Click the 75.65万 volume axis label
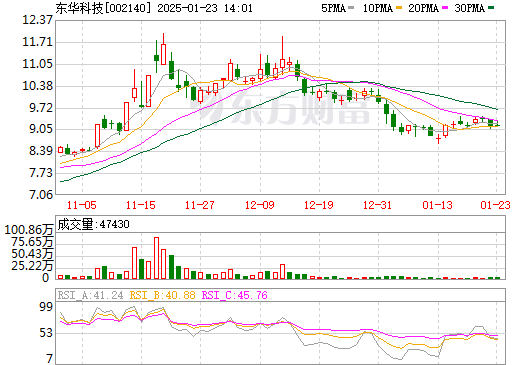The width and height of the screenshot is (520, 365). click(x=32, y=242)
